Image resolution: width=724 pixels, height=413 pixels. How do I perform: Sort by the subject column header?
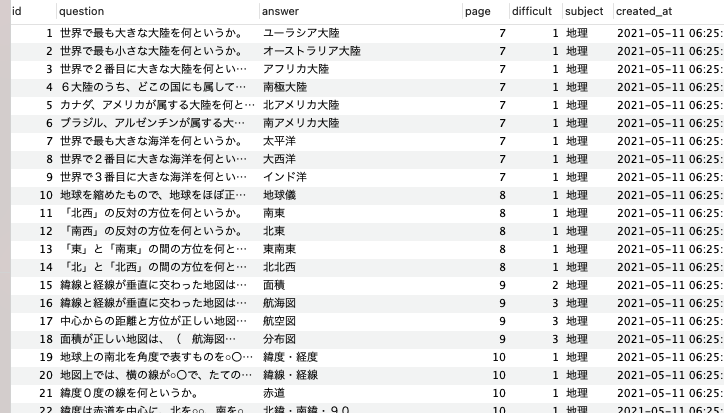584,11
